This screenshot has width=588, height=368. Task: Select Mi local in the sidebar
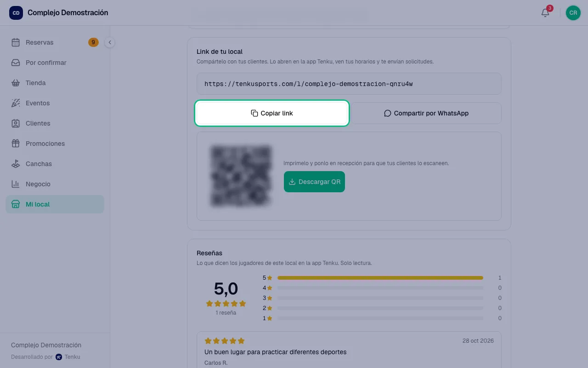pyautogui.click(x=55, y=204)
